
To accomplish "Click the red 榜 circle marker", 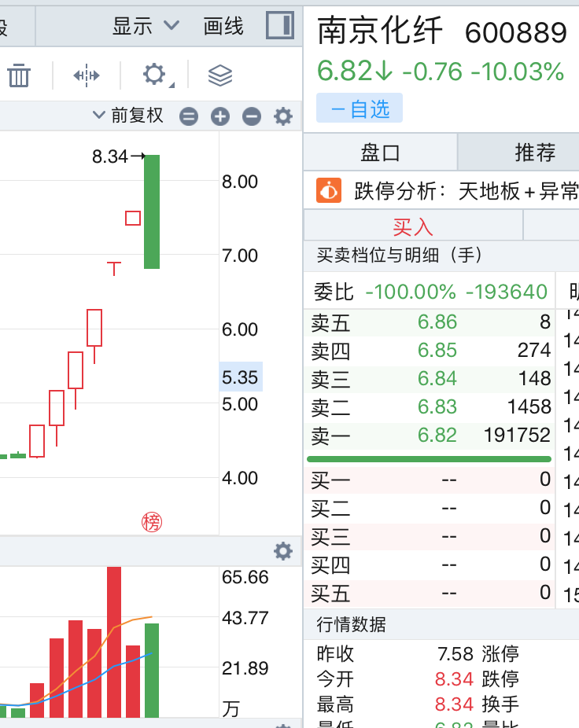I will pyautogui.click(x=151, y=521).
